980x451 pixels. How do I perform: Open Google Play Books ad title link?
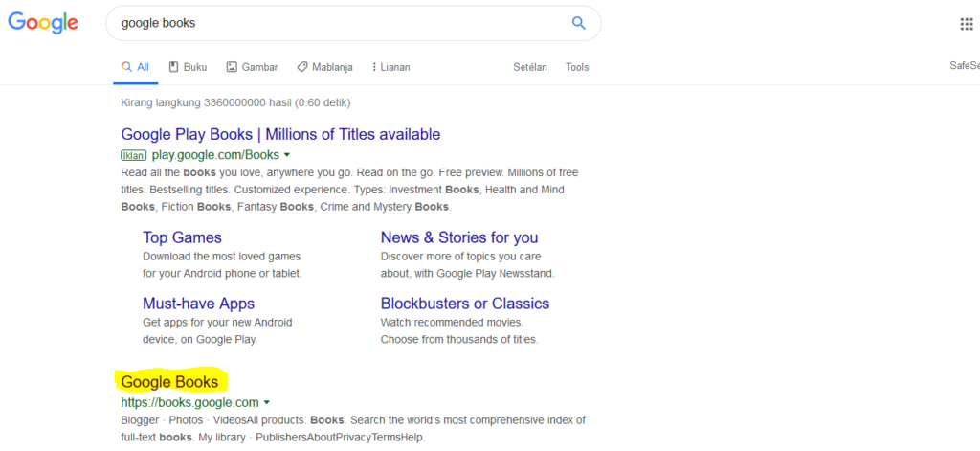point(280,134)
